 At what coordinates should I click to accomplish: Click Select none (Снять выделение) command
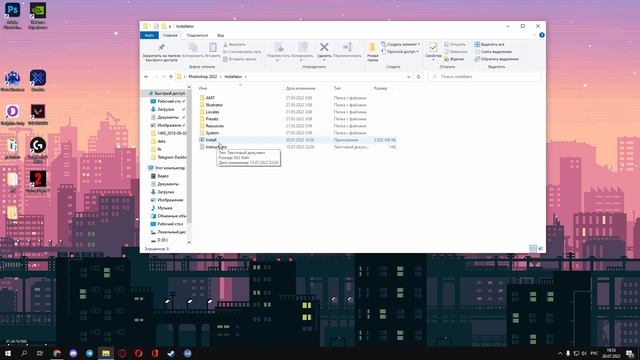pos(493,51)
